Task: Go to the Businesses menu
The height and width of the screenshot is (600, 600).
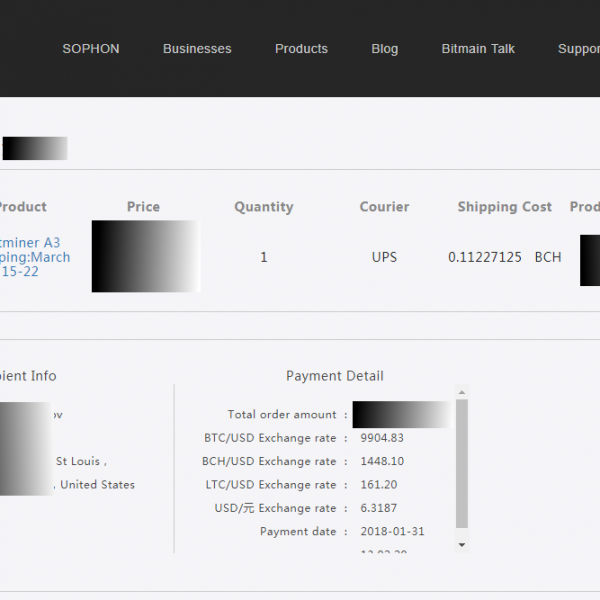Action: [197, 48]
